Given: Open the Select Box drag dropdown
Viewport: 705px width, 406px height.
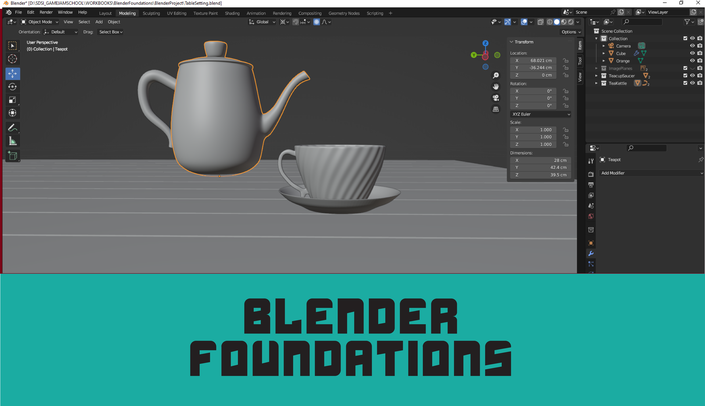Looking at the screenshot, I should point(111,32).
